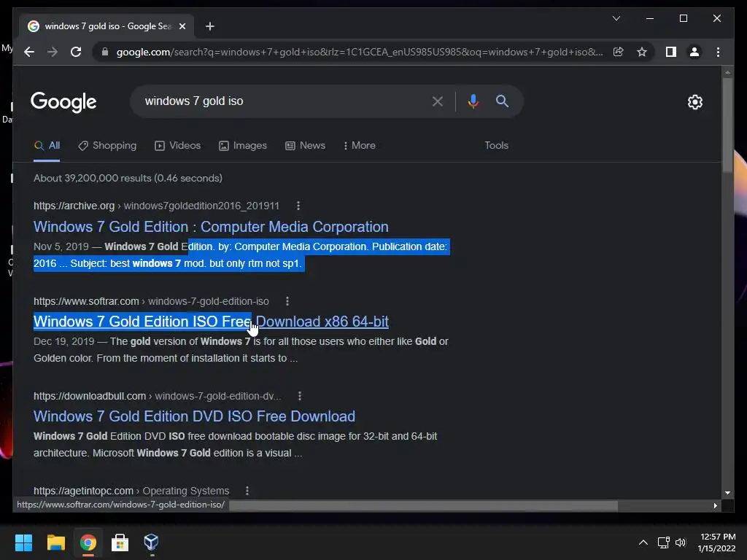Open Windows 7 Gold Edition DVD ISO Free Download

click(x=194, y=416)
